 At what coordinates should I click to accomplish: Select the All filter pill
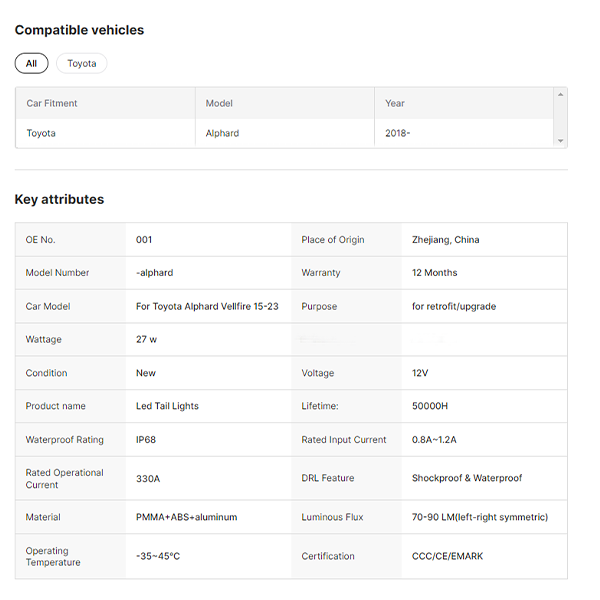click(31, 63)
